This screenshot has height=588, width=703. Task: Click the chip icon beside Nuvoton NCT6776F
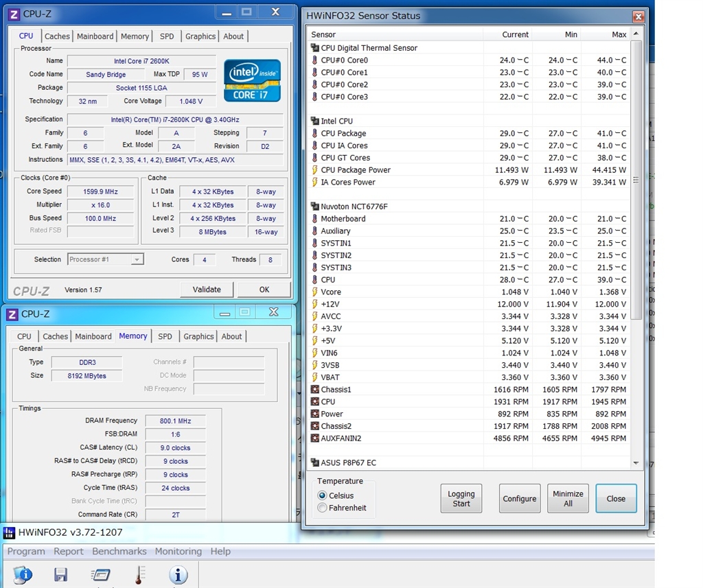tap(315, 207)
